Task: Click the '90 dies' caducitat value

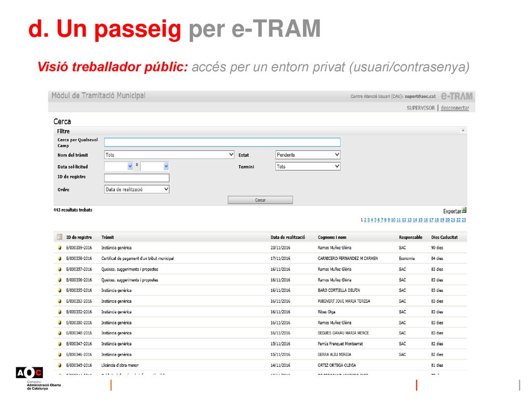Action: point(437,248)
